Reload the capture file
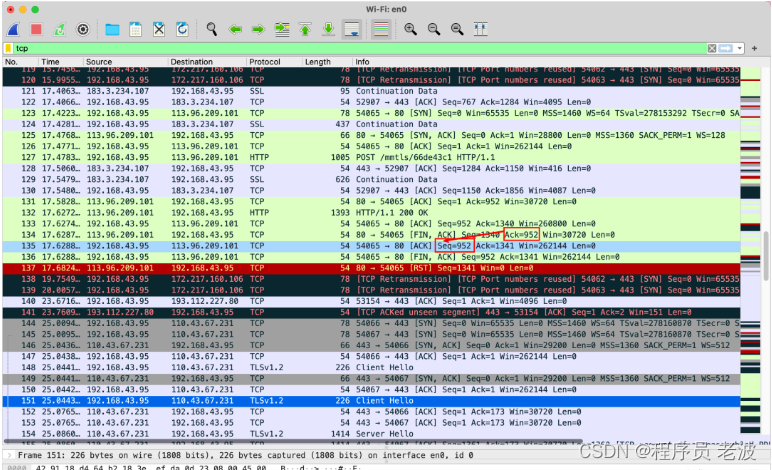 (182, 30)
